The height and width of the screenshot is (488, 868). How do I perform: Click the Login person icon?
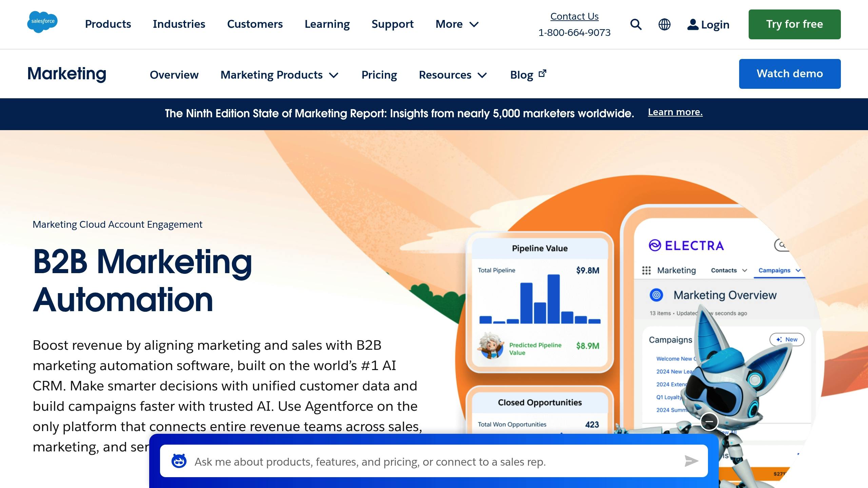click(692, 24)
